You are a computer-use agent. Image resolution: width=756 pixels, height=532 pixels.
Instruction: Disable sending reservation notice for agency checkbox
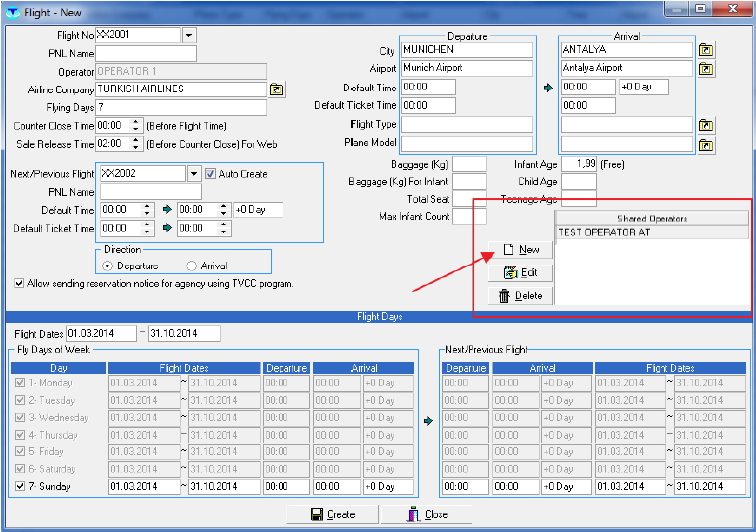click(x=20, y=284)
